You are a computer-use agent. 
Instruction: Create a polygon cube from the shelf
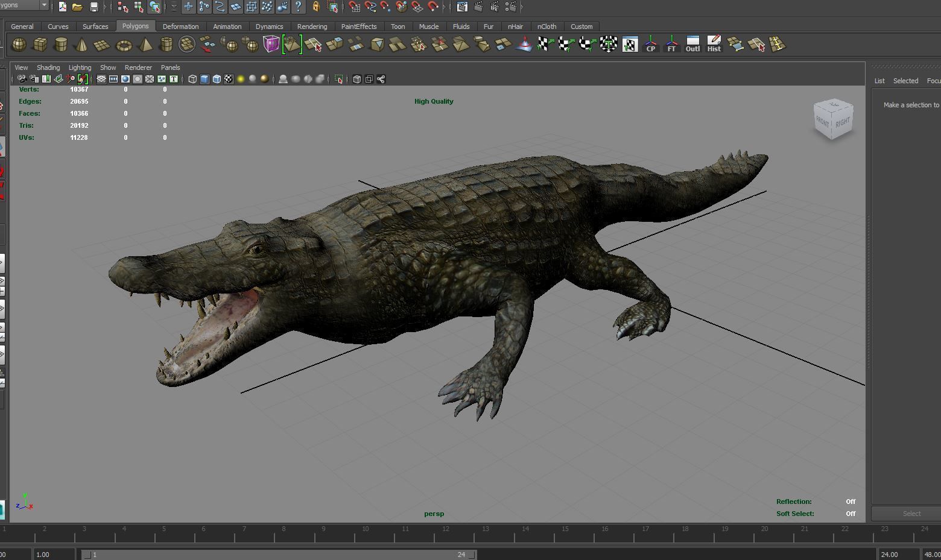(40, 45)
